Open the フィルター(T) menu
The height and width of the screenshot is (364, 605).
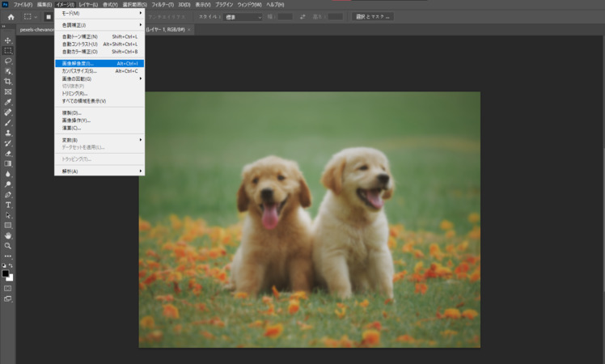pyautogui.click(x=163, y=4)
